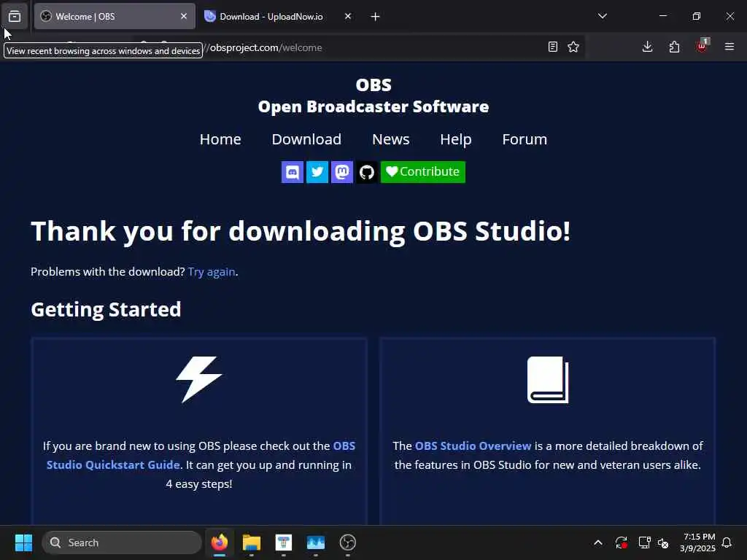Show hidden system tray icons
The image size is (747, 560).
click(x=598, y=542)
